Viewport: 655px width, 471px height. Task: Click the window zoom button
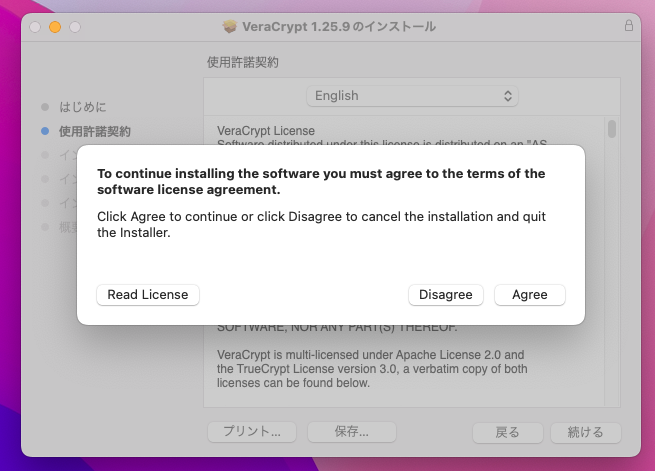click(74, 26)
